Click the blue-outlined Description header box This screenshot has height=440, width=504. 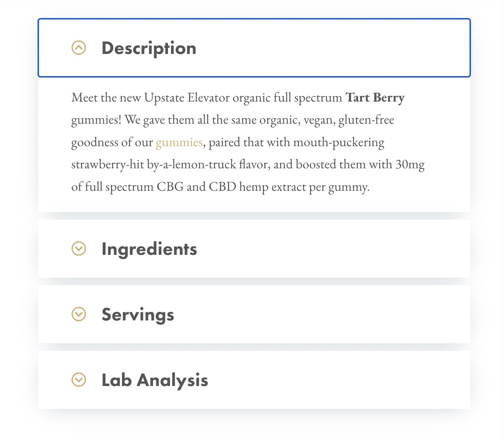tap(254, 48)
